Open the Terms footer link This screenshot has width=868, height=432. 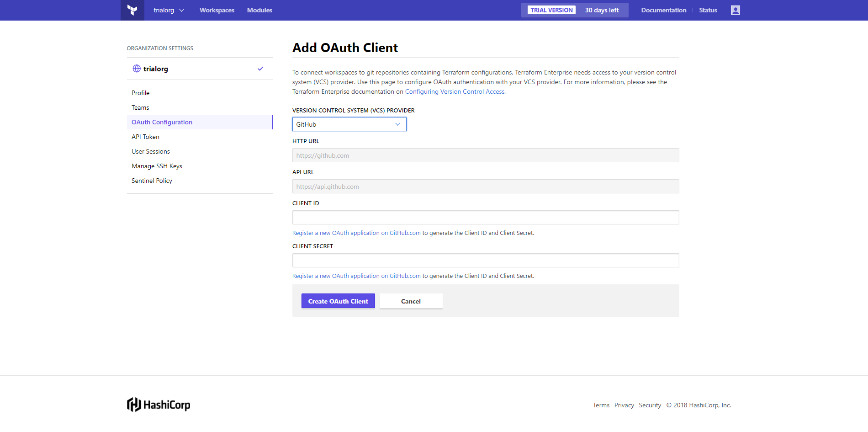pos(601,405)
